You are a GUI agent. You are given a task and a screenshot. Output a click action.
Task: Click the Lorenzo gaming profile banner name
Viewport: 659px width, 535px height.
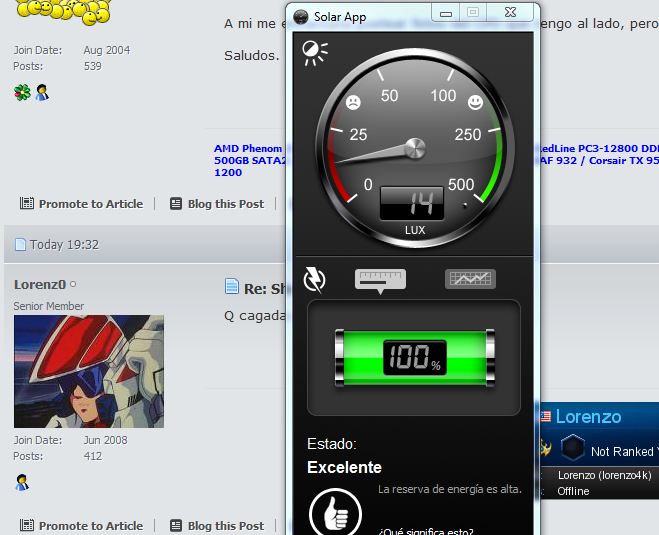pos(588,417)
